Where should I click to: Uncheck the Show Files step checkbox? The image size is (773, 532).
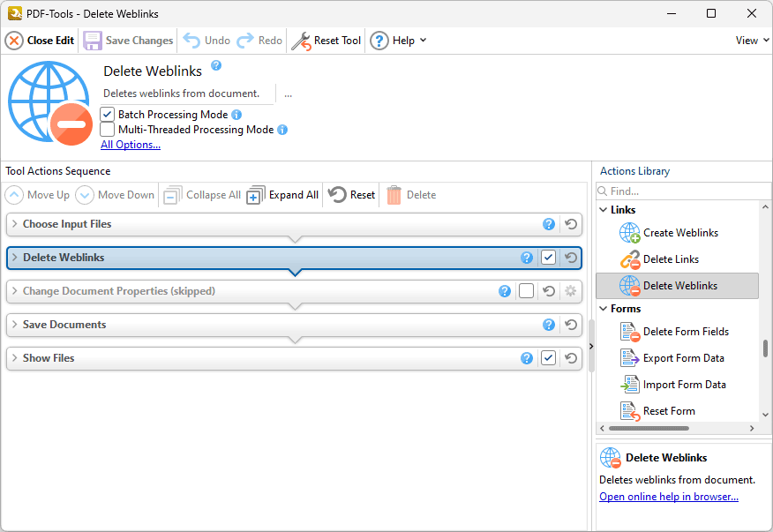(548, 358)
